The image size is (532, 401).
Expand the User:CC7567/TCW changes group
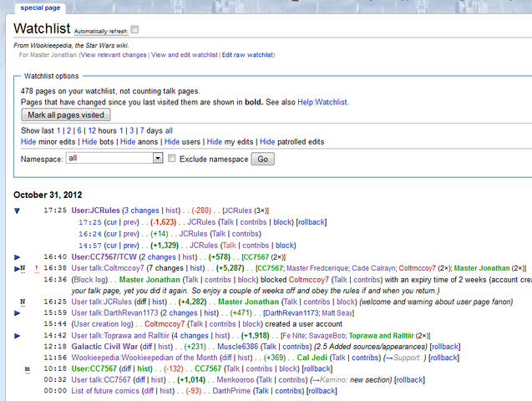click(x=17, y=257)
